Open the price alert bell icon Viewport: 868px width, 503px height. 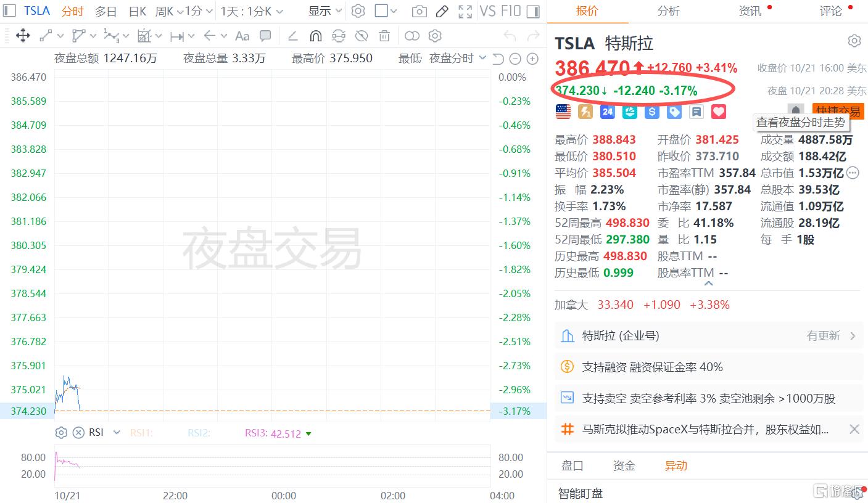[796, 110]
